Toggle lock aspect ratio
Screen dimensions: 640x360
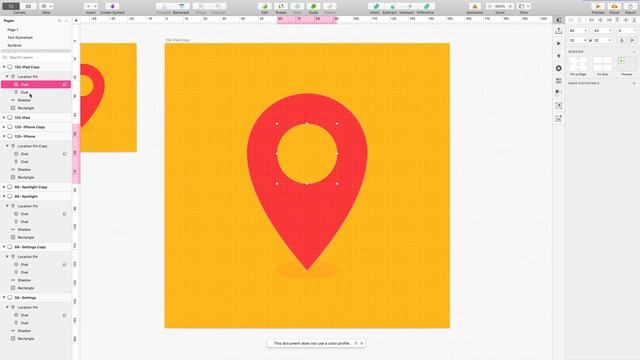coord(590,40)
